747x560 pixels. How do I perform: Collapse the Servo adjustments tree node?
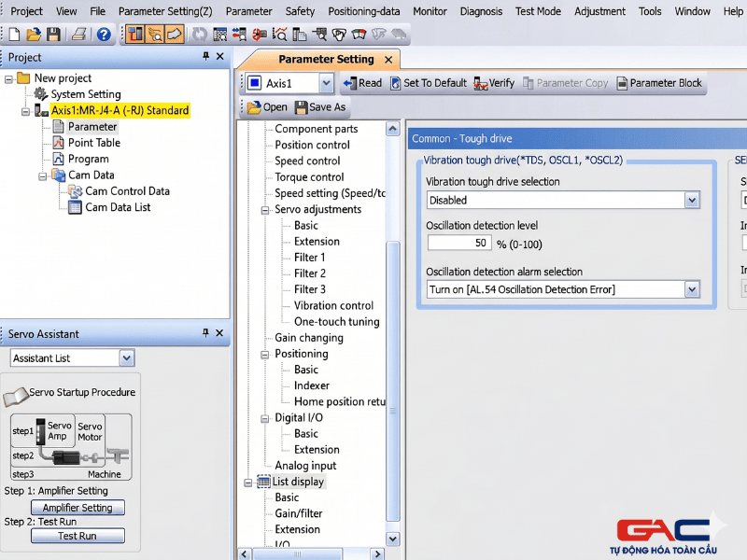pyautogui.click(x=265, y=210)
